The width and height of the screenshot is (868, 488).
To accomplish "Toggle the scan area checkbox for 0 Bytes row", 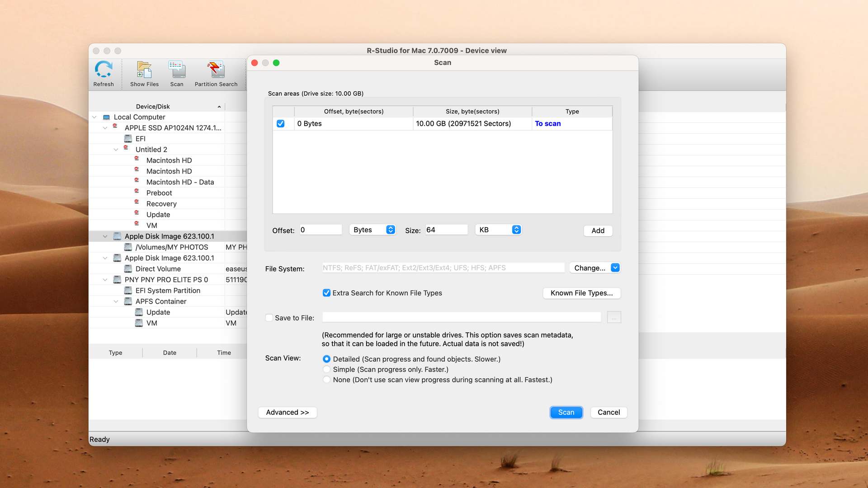I will click(281, 123).
